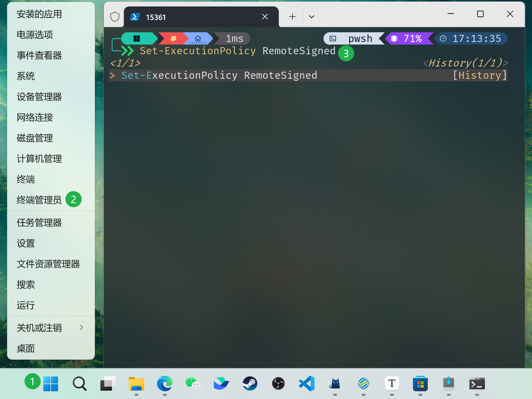Add a new terminal tab

tap(292, 17)
